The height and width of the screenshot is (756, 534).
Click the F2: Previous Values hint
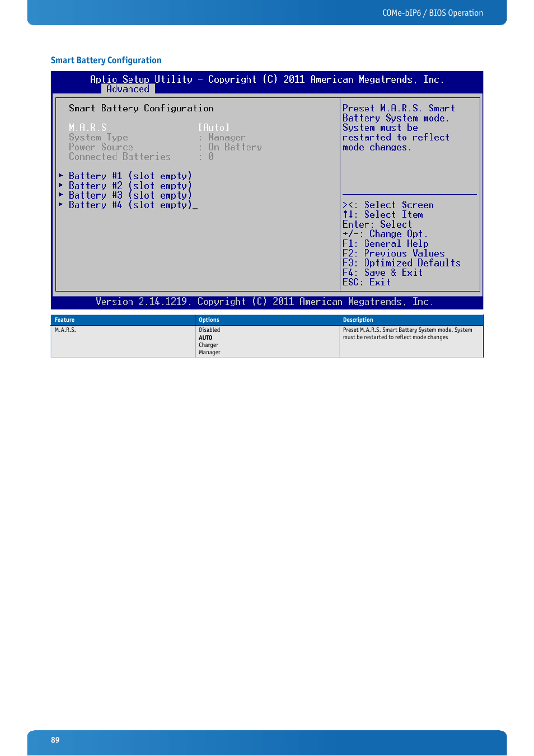coord(394,253)
